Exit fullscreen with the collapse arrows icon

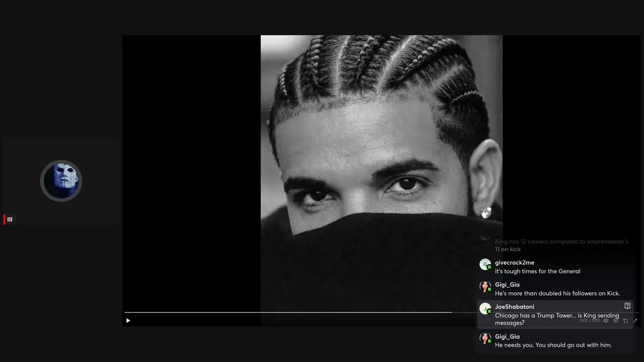pyautogui.click(x=635, y=320)
